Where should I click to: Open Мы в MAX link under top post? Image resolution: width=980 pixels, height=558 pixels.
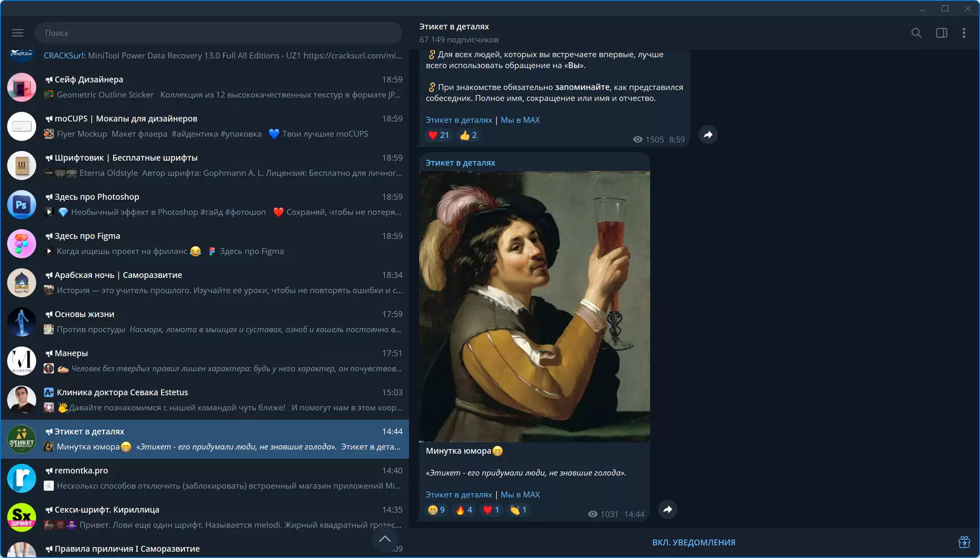click(x=520, y=120)
